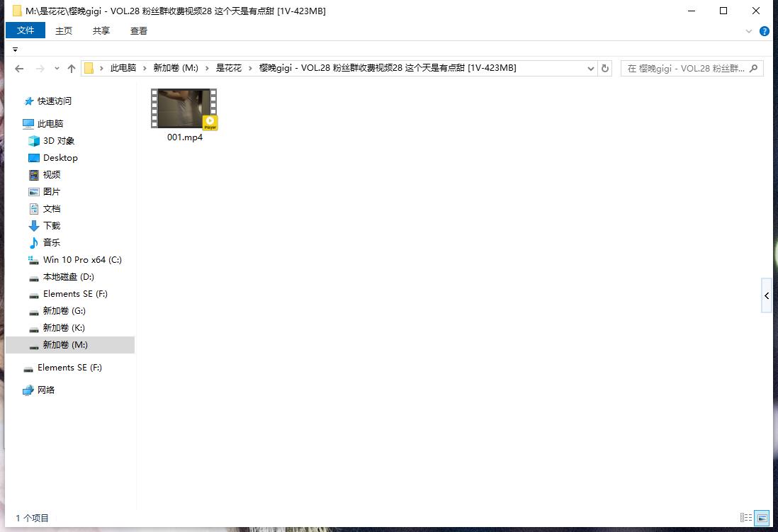The width and height of the screenshot is (778, 532).
Task: Open the quick access toolbar customize dropdown
Action: (x=16, y=49)
